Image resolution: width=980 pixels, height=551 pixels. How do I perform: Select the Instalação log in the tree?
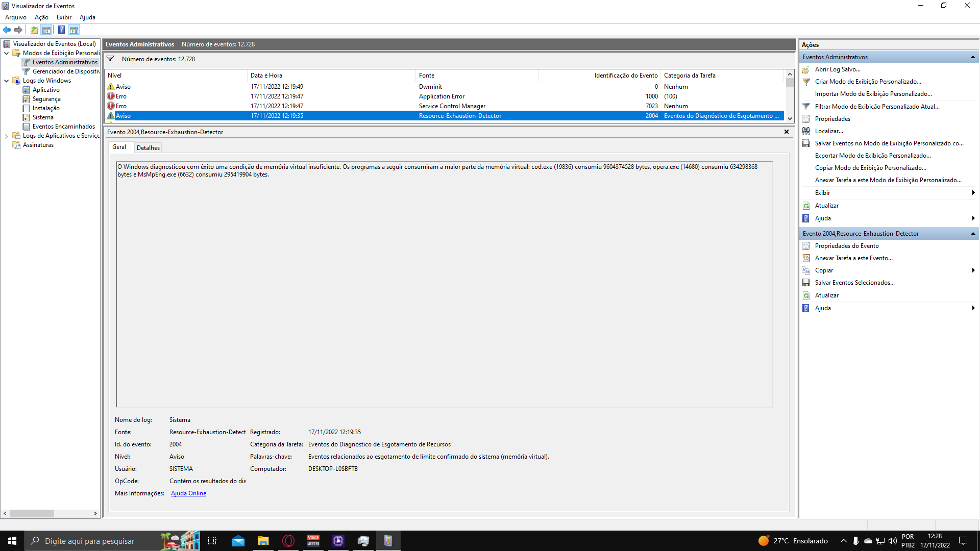point(46,108)
